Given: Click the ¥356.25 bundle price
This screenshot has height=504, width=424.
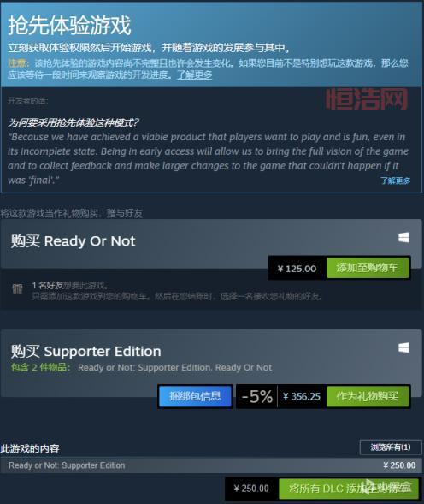Looking at the screenshot, I should 302,396.
